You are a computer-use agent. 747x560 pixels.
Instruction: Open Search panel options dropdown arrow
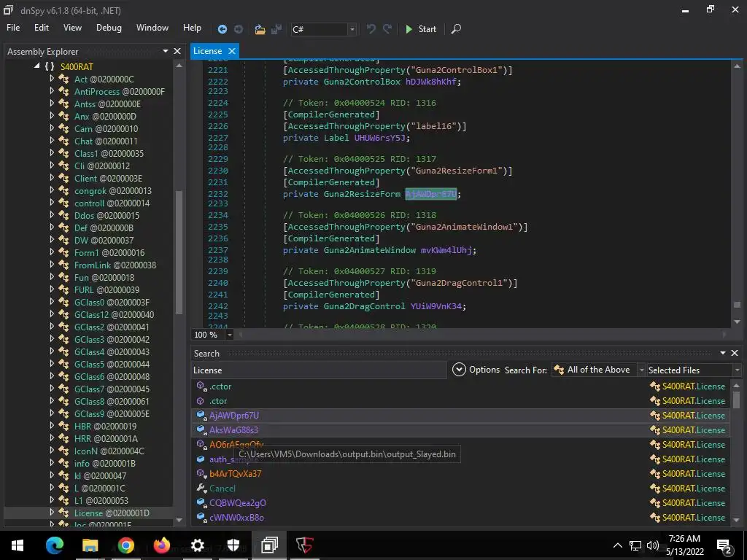[x=723, y=353]
